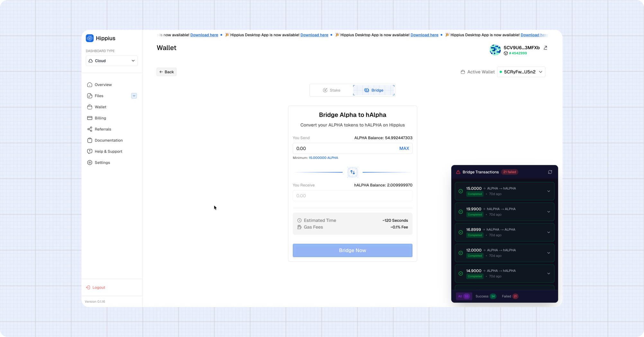Click the block number #4542999
Screen dimensions: 644x337
tap(518, 53)
